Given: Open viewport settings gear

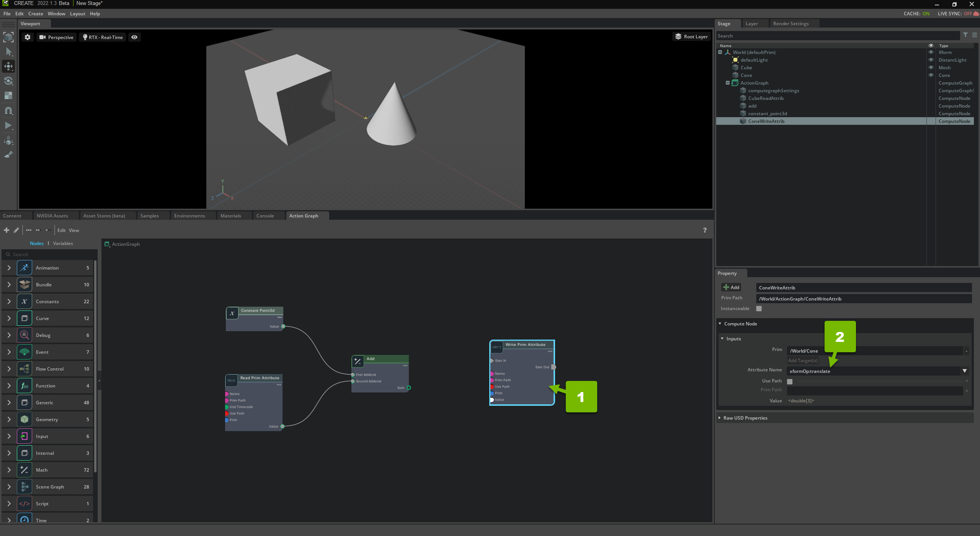Looking at the screenshot, I should (x=28, y=37).
